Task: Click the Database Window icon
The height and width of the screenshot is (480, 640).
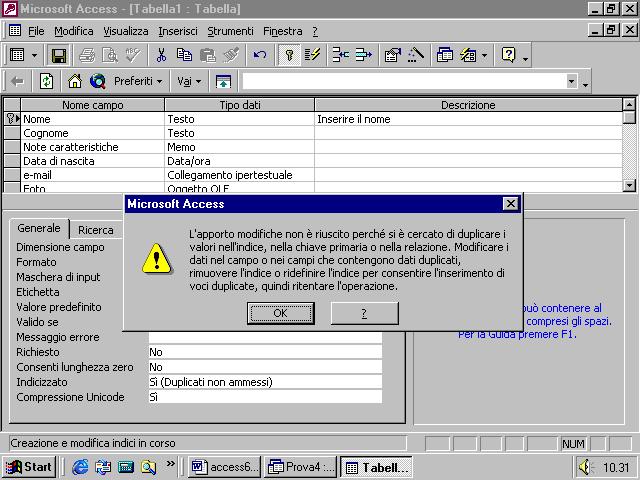Action: point(444,55)
